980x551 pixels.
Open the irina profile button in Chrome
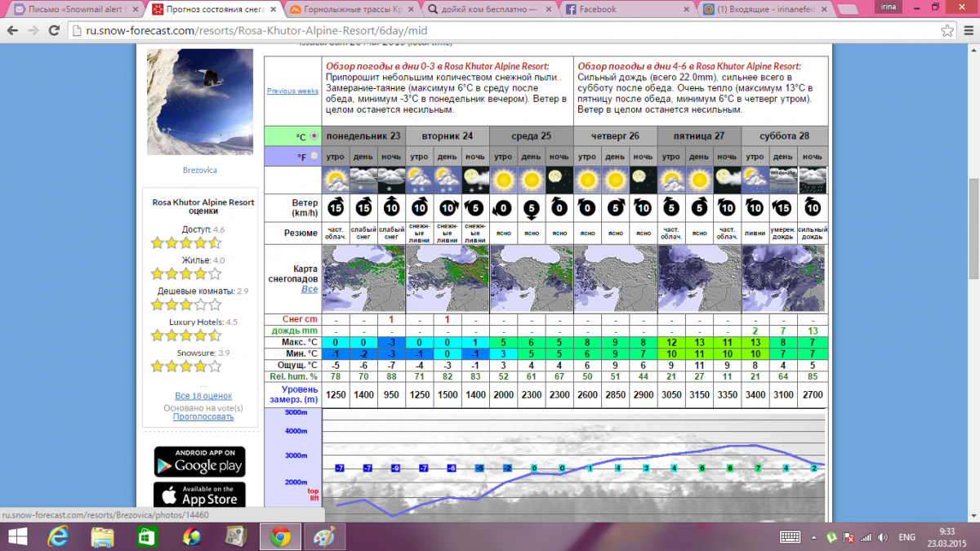pos(889,7)
